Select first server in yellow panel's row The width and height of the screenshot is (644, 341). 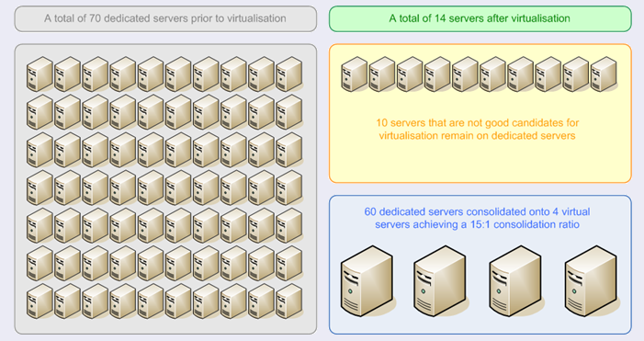point(355,74)
